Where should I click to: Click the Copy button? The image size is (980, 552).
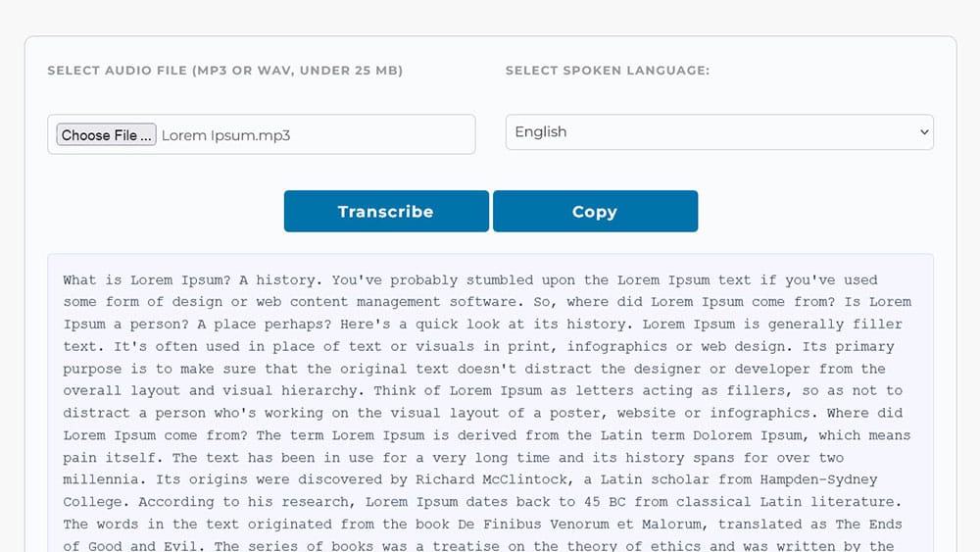595,212
